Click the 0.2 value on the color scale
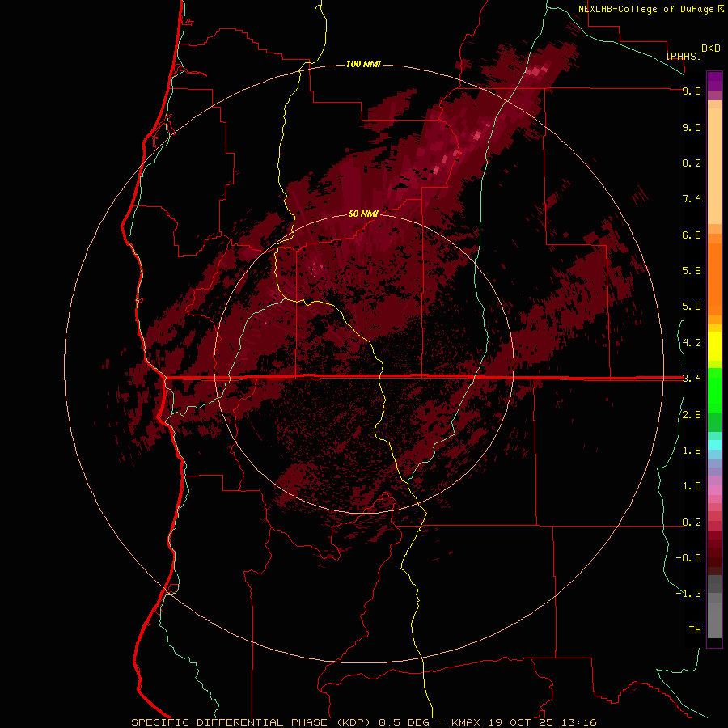Image resolution: width=728 pixels, height=728 pixels. coord(692,523)
